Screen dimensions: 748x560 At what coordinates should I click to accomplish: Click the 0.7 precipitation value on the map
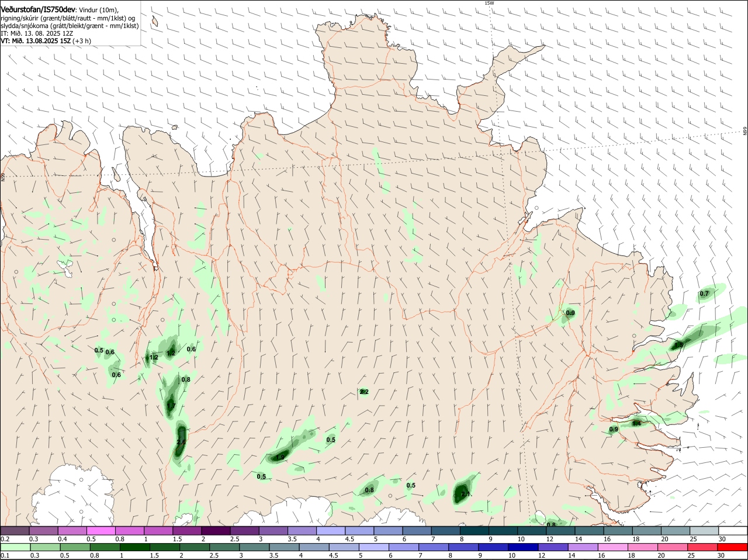tap(704, 293)
